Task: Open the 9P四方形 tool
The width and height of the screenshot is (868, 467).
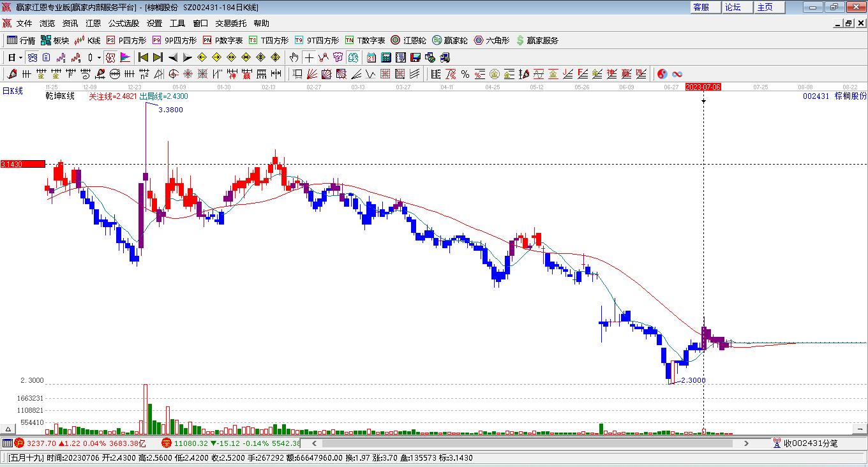Action: [174, 40]
